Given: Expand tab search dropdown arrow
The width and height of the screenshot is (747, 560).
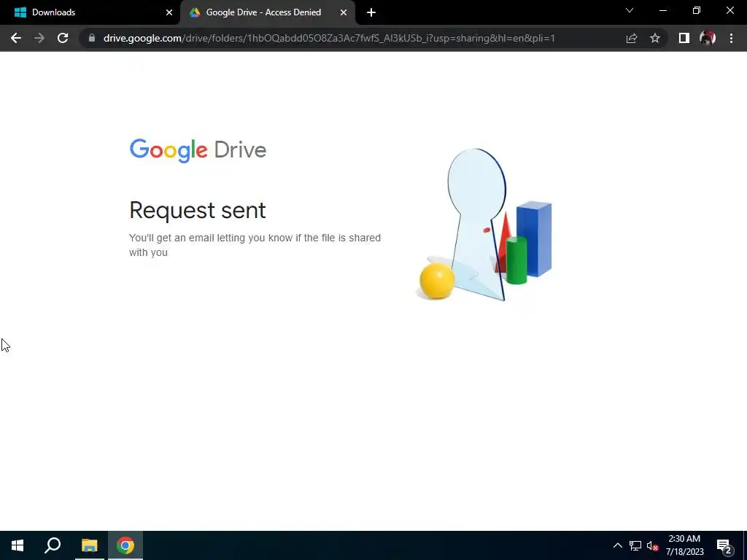Looking at the screenshot, I should (x=630, y=10).
